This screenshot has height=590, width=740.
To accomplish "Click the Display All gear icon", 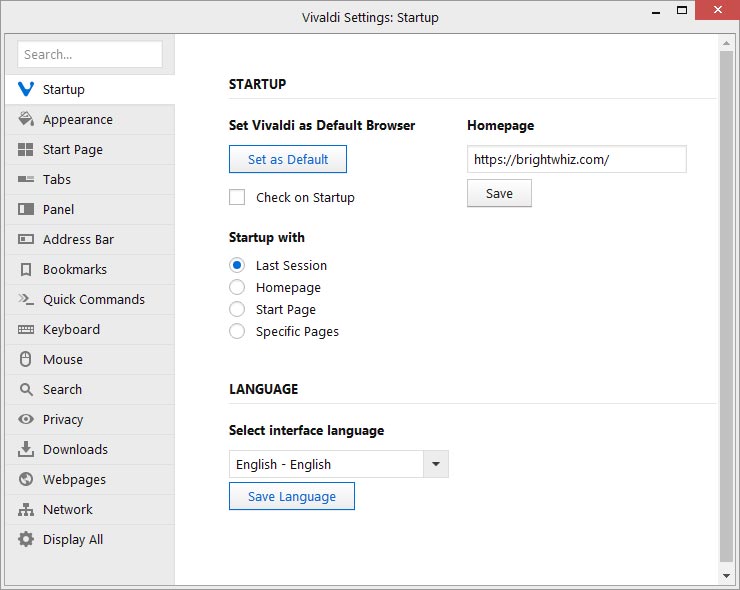I will (x=25, y=539).
